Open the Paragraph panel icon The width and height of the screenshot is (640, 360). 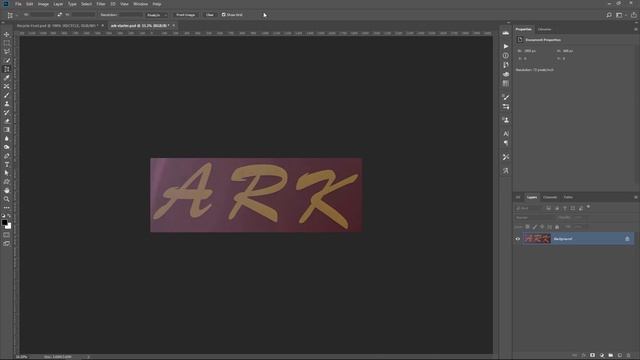pyautogui.click(x=506, y=143)
